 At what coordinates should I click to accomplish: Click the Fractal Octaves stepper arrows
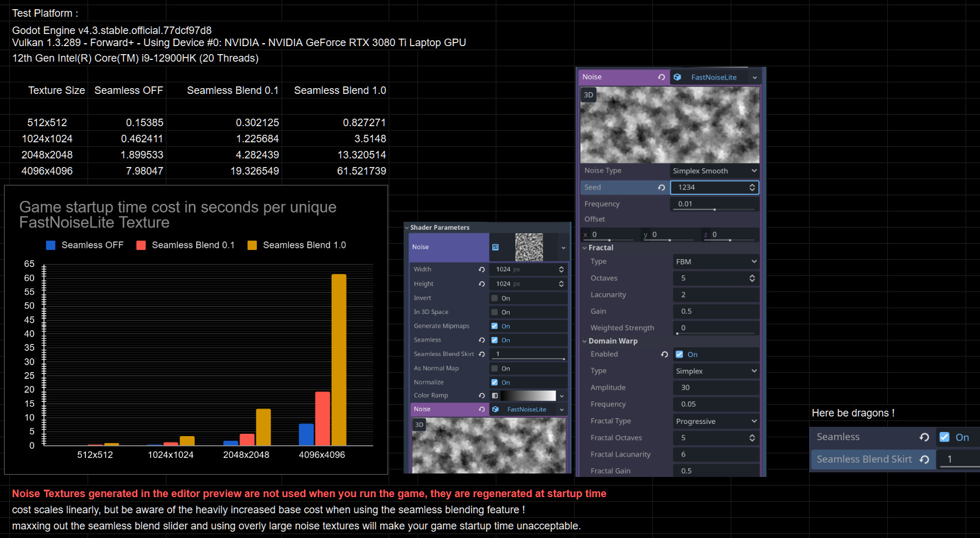[x=752, y=438]
